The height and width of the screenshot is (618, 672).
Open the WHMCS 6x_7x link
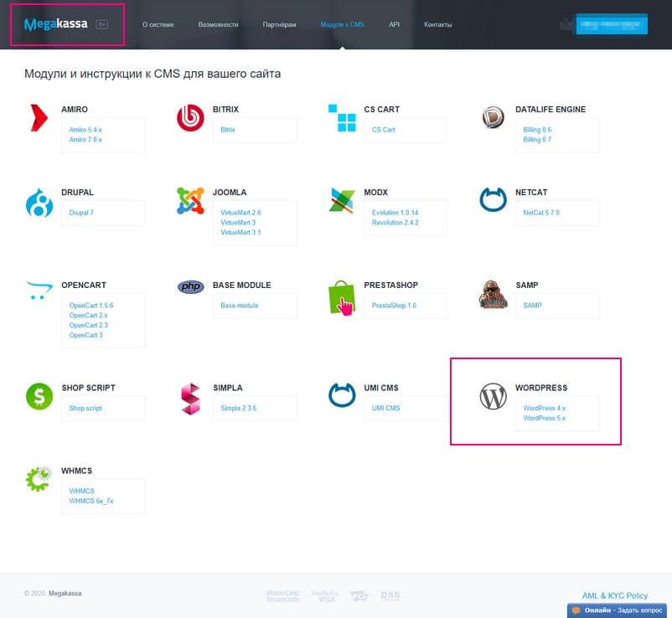[91, 501]
